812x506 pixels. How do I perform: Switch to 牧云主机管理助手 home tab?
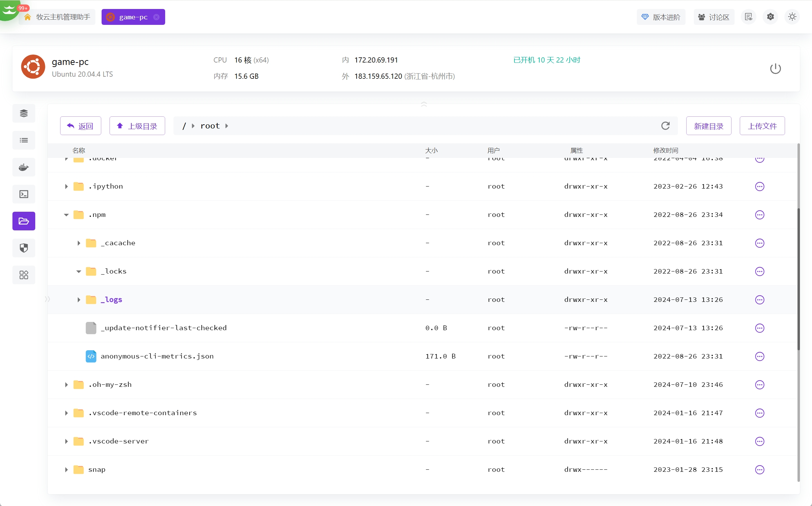click(57, 17)
